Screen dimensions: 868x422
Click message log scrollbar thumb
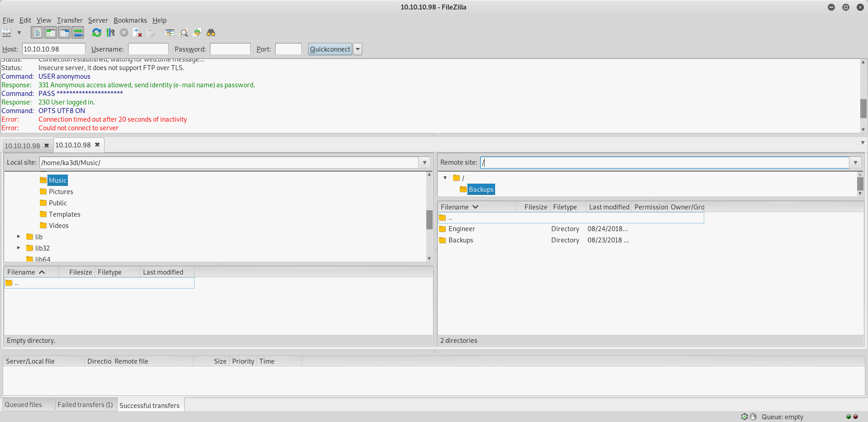point(863,109)
